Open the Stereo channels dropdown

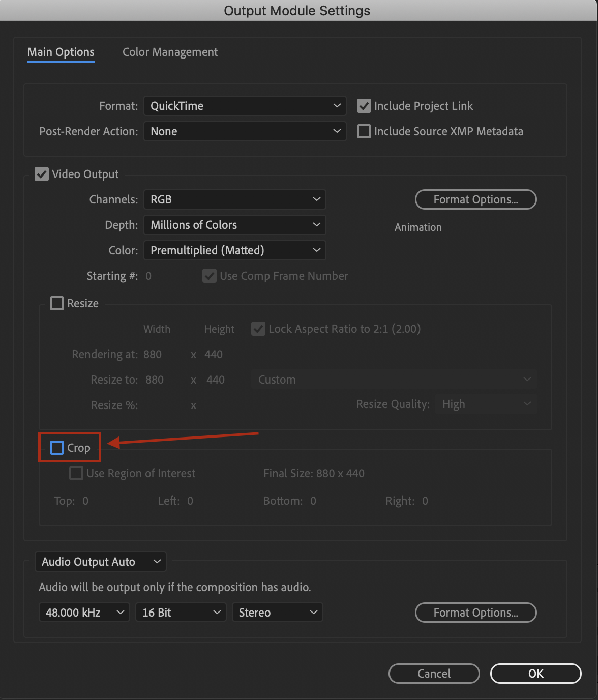(x=277, y=612)
